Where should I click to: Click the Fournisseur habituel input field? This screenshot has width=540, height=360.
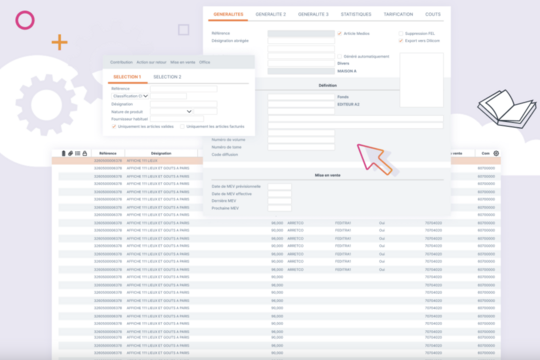click(x=177, y=119)
